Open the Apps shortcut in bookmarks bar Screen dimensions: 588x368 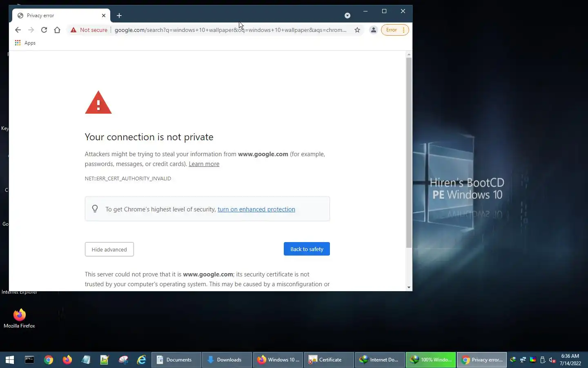25,43
